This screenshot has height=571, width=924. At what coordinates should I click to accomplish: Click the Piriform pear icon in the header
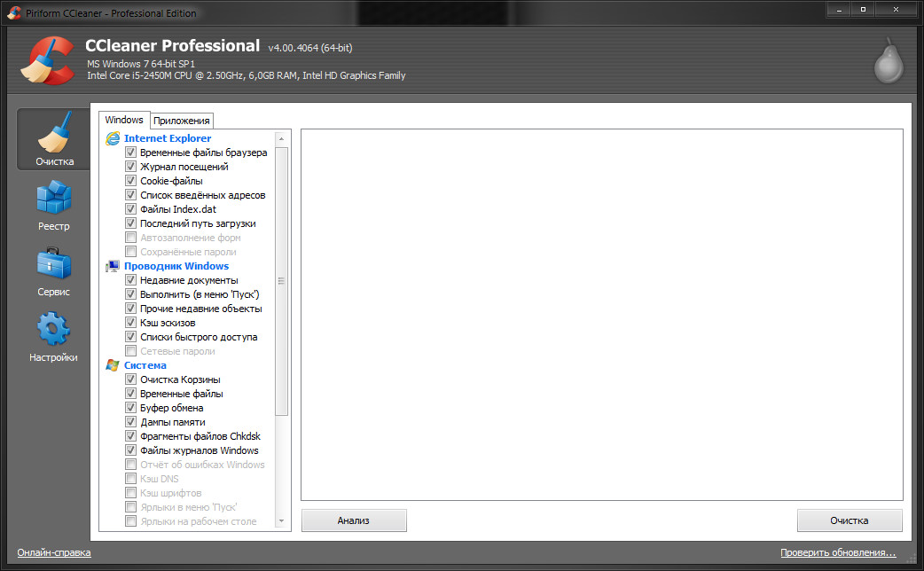(889, 60)
